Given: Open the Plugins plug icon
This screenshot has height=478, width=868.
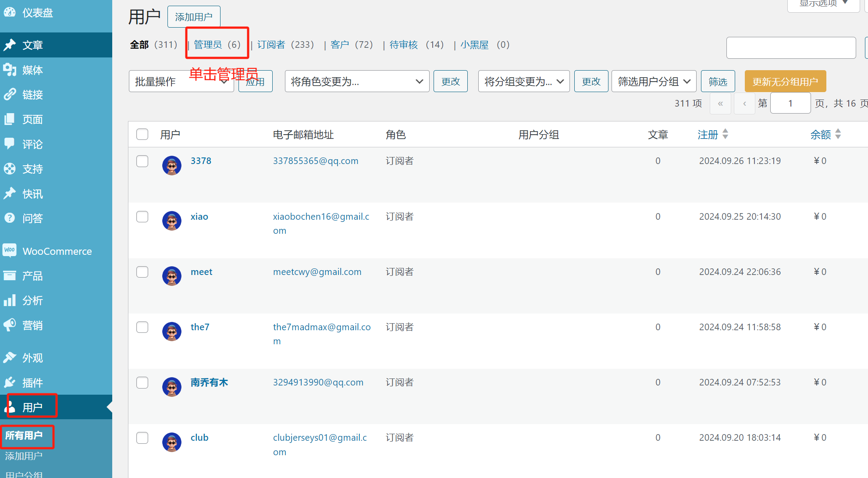Looking at the screenshot, I should (10, 382).
